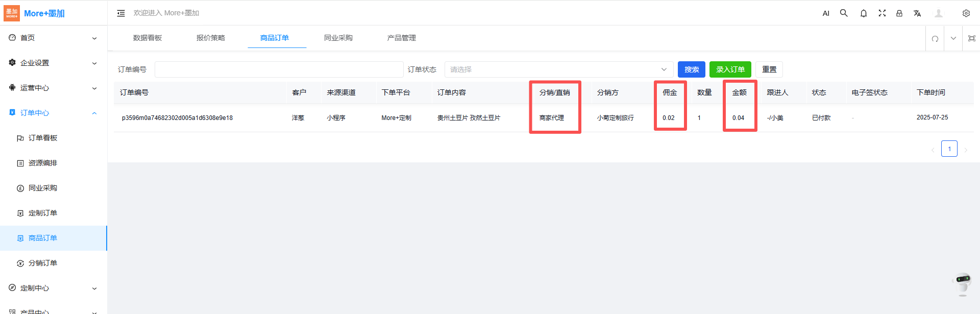
Task: Click the lock screen icon
Action: [x=899, y=13]
